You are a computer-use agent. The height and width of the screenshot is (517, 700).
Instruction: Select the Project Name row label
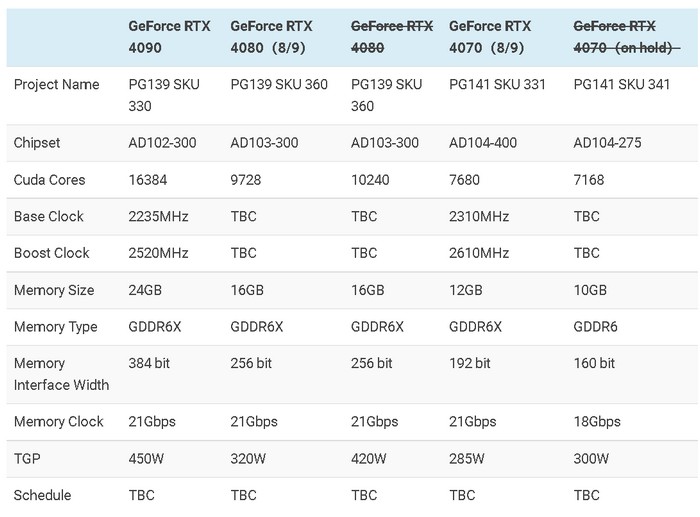click(57, 84)
